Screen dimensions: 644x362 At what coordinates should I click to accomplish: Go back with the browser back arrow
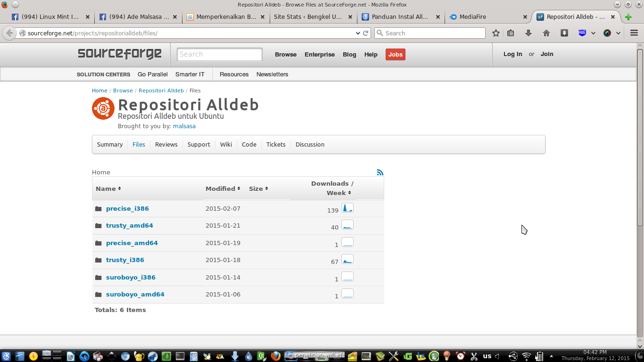pyautogui.click(x=9, y=33)
